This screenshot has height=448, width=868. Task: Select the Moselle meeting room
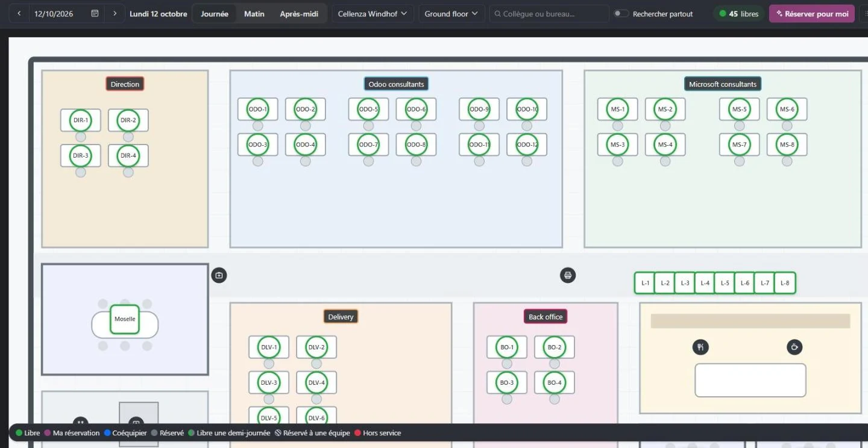(x=125, y=319)
